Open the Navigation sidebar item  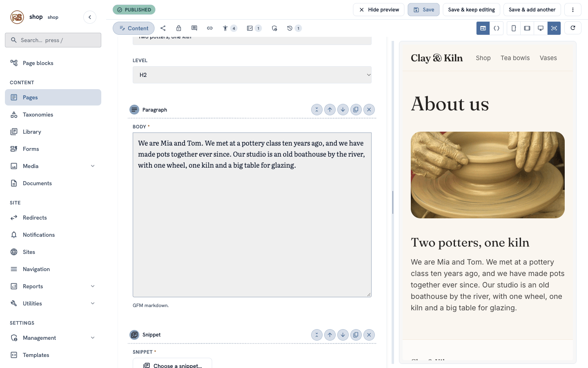coord(53,269)
